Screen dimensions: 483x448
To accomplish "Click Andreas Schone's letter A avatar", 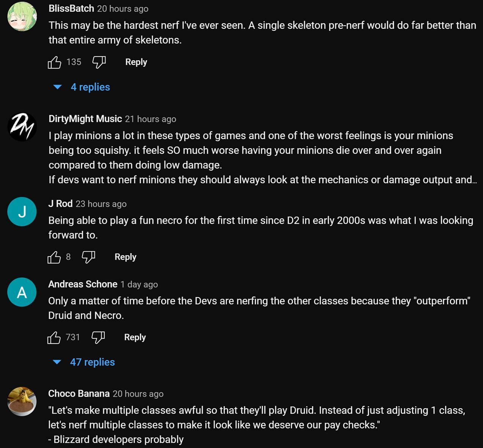I will [x=22, y=292].
